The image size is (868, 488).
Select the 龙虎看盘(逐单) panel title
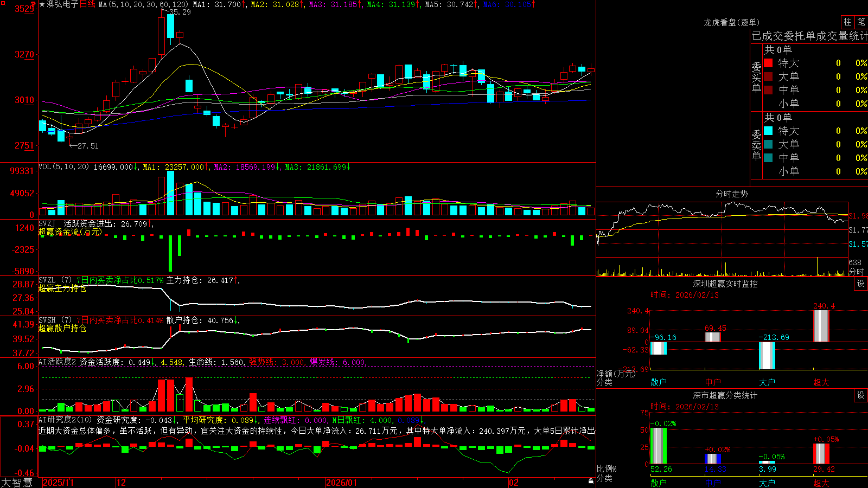point(731,22)
